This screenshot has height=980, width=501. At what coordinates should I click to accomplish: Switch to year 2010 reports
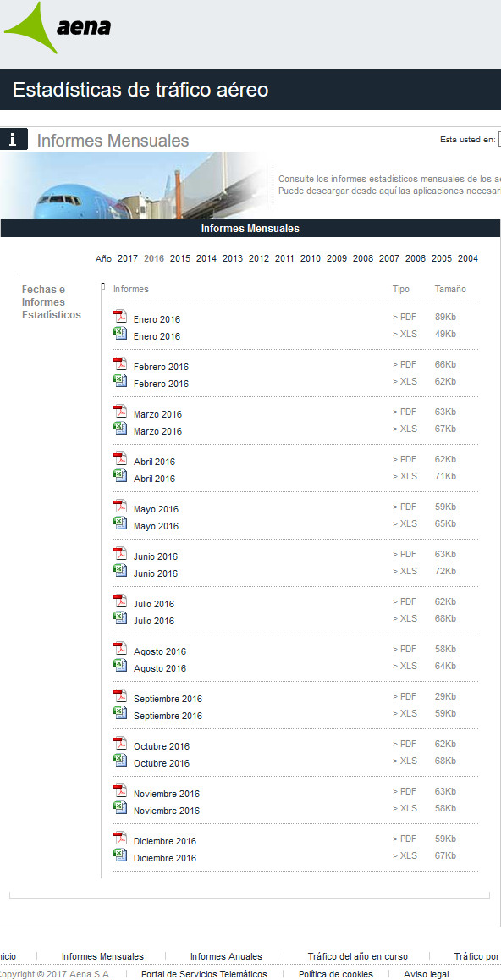[x=311, y=258]
